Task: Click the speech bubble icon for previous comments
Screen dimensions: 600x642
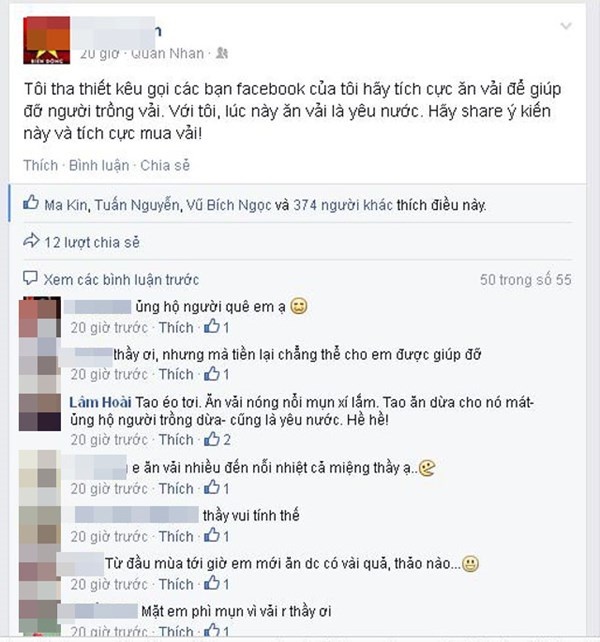Action: [30, 278]
